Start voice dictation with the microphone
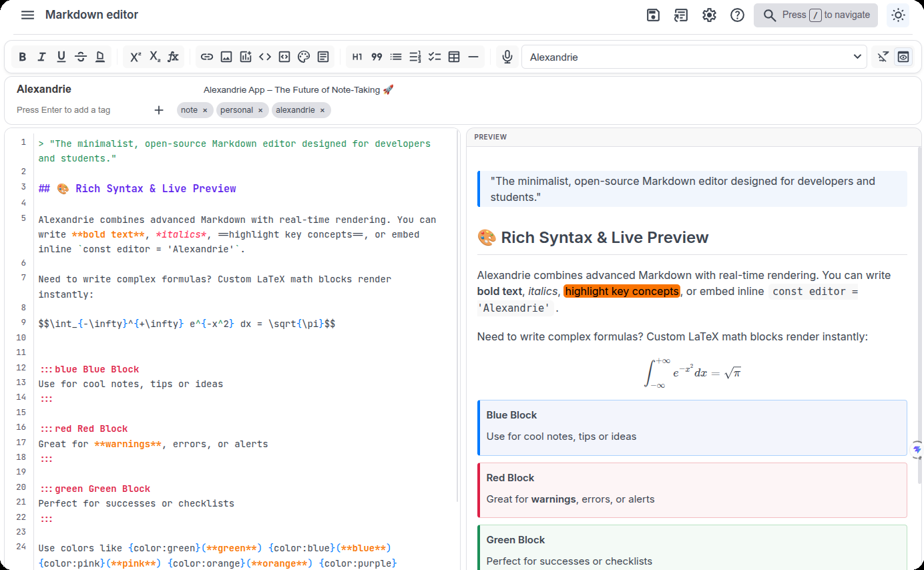 [507, 57]
